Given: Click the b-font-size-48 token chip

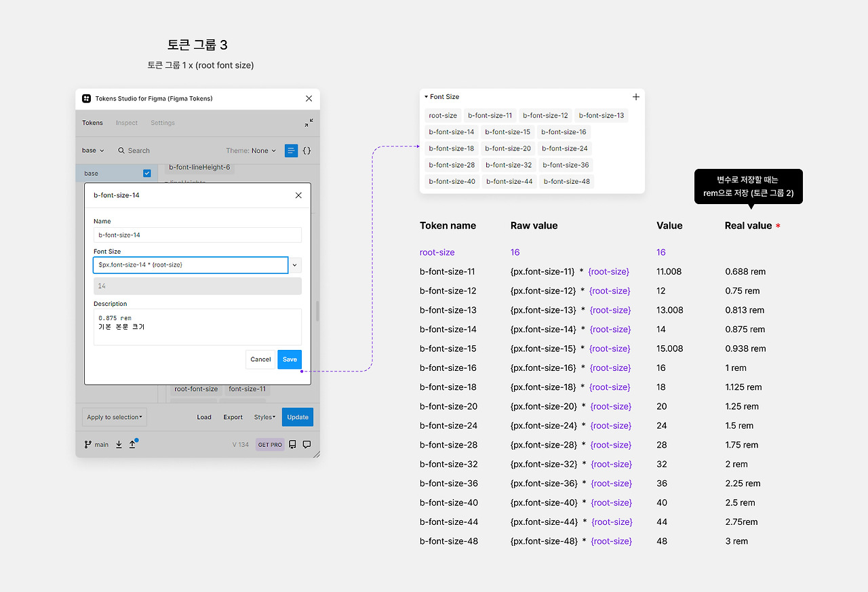Looking at the screenshot, I should pyautogui.click(x=567, y=182).
